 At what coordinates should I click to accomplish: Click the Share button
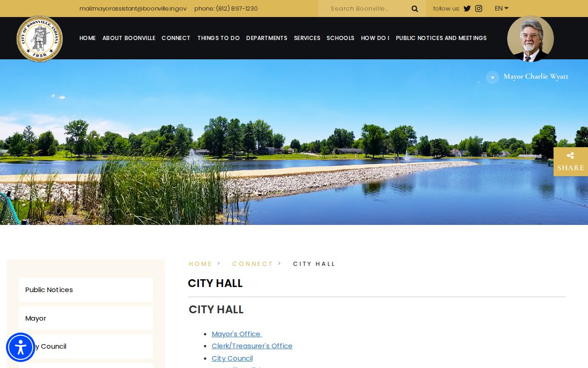click(x=571, y=161)
